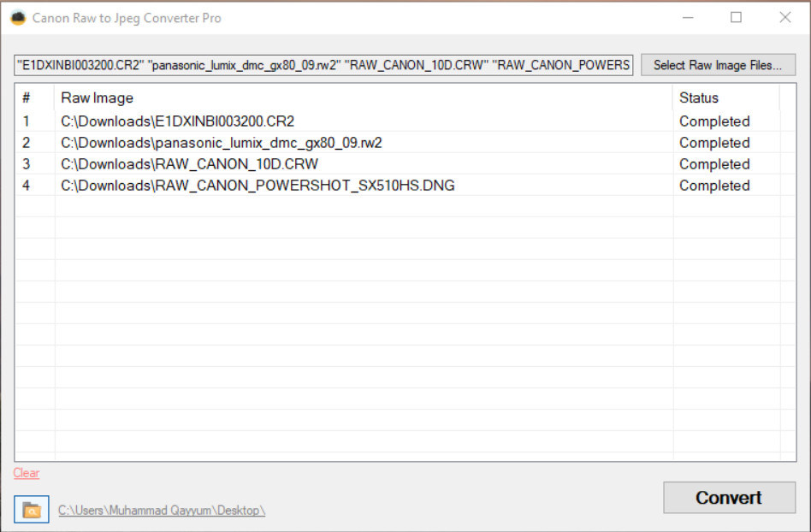
Task: Open the Desktop output path link
Action: 162,511
